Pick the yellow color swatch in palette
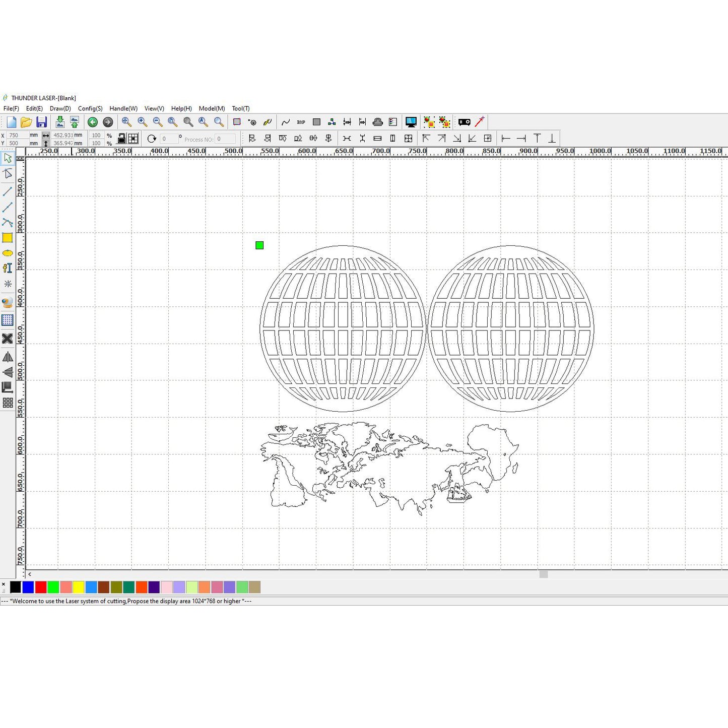 tap(79, 587)
